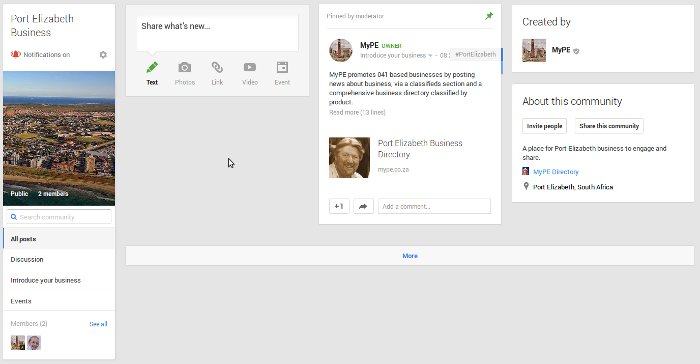Click Share this community button
700x364 pixels.
[x=609, y=126]
